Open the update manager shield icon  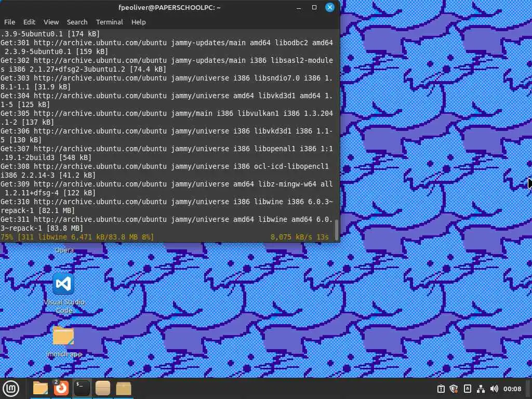[x=454, y=389]
